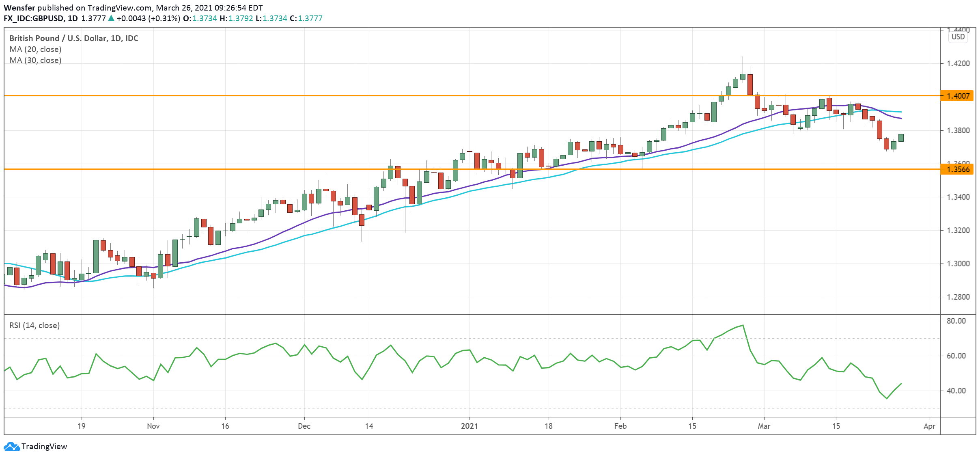Click the last green candle on the chart
This screenshot has height=458, width=980.
(x=901, y=138)
